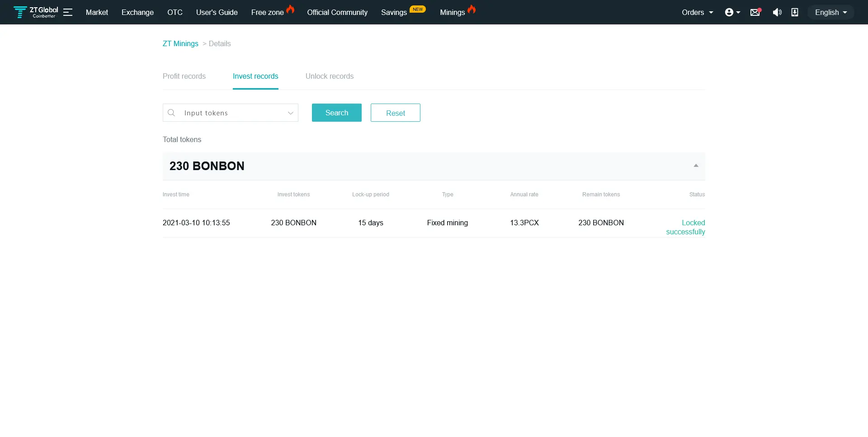The height and width of the screenshot is (437, 868).
Task: Click the announcements speaker icon
Action: tap(777, 12)
